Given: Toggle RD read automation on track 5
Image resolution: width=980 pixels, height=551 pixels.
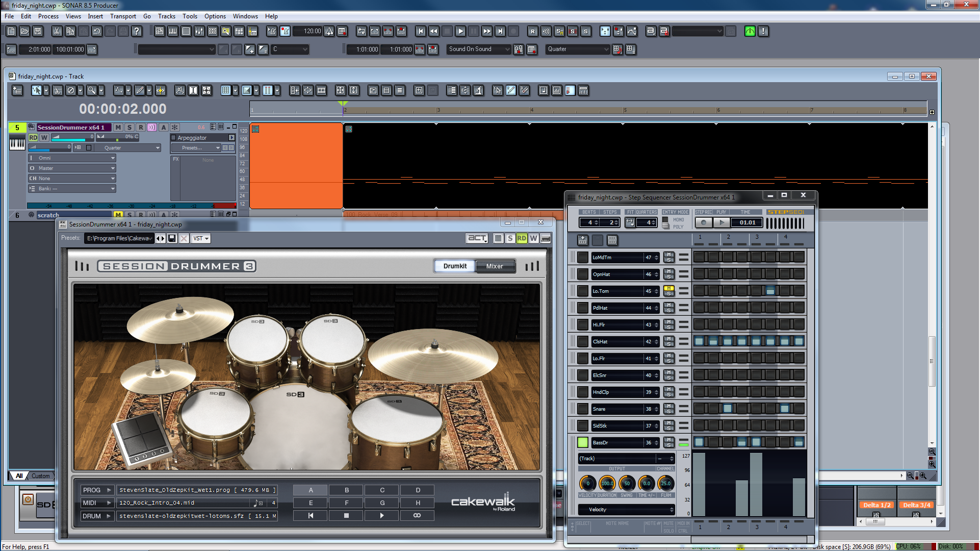Looking at the screenshot, I should tap(33, 137).
